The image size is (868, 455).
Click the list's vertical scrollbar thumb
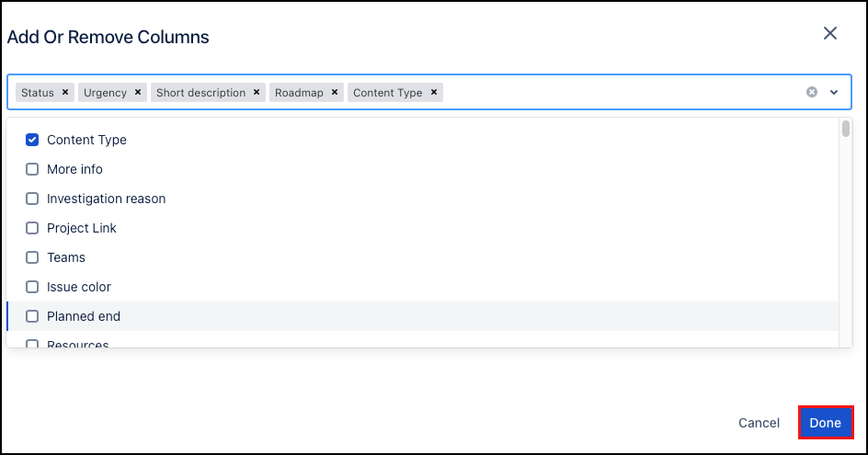(845, 129)
